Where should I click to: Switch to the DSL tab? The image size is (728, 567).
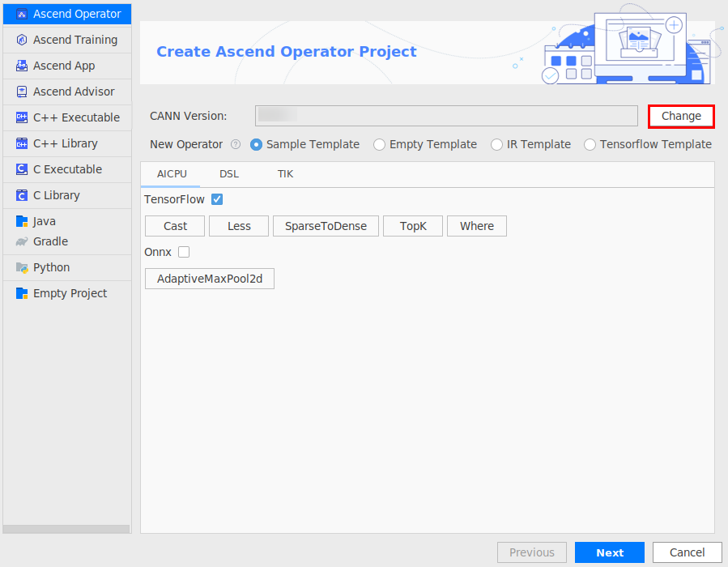229,174
